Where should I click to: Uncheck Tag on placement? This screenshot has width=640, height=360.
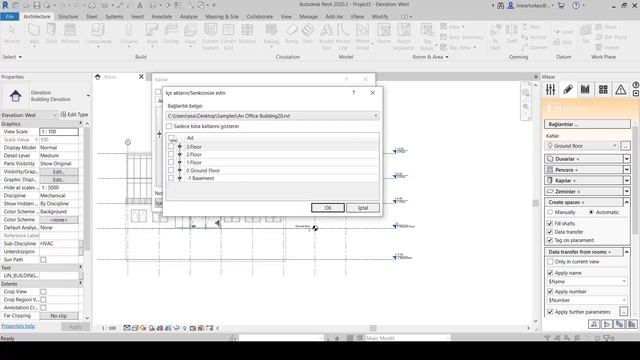(x=550, y=240)
